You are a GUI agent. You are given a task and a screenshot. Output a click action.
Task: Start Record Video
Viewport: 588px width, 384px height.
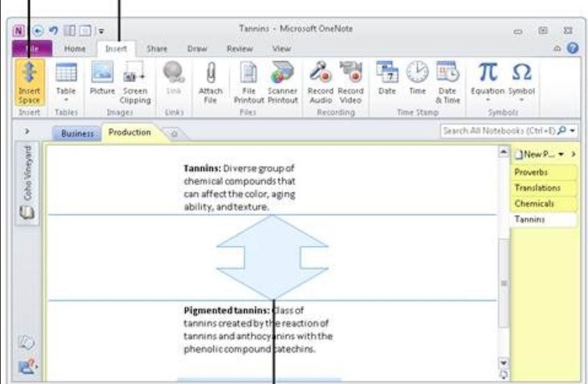(x=350, y=82)
